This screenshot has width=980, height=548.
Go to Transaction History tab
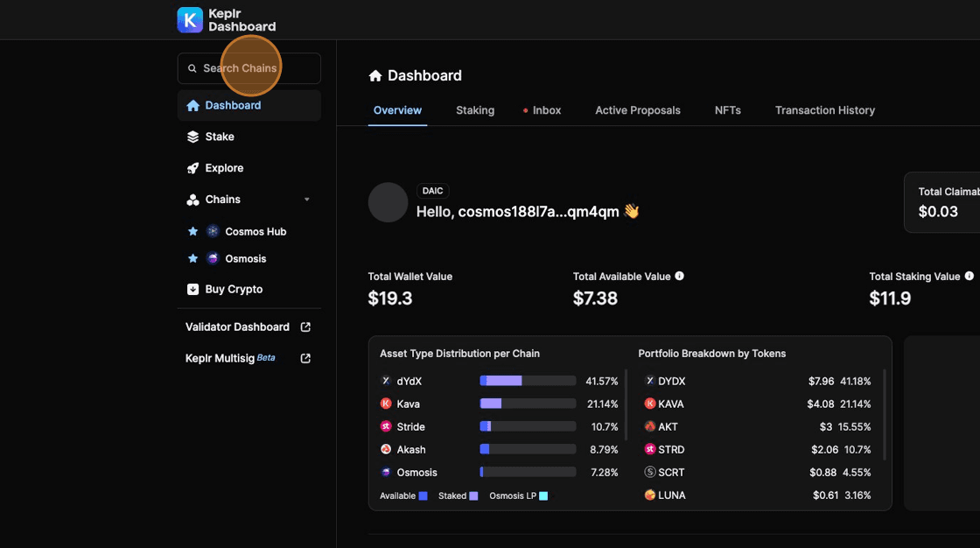coord(825,110)
